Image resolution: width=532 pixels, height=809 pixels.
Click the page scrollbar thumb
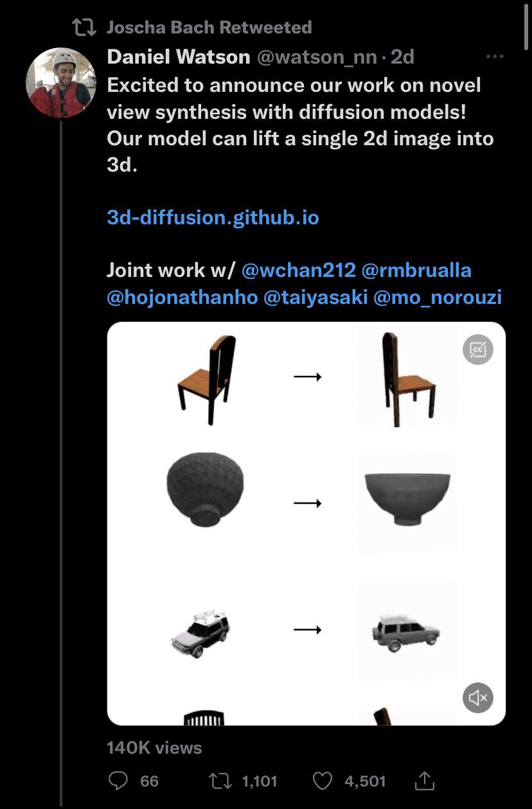527,26
